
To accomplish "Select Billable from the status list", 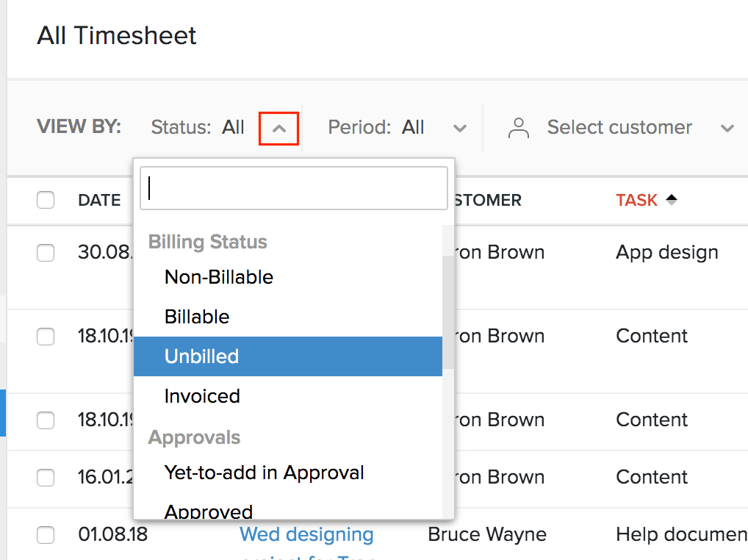I will point(197,317).
